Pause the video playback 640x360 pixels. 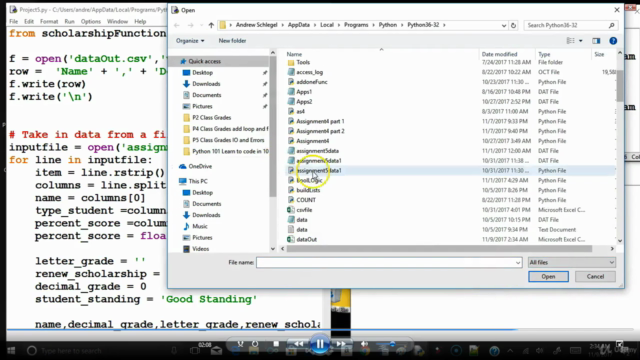320,344
